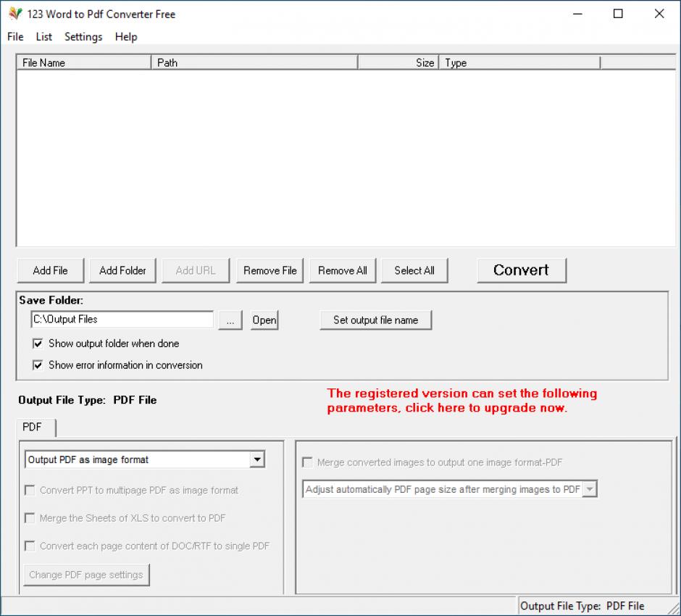681x616 pixels.
Task: Toggle Show error information in conversion
Action: [x=117, y=365]
